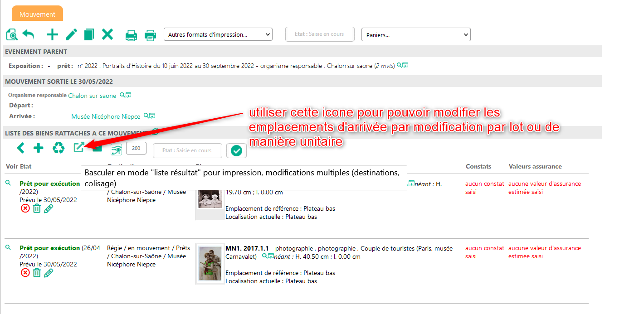Screen dimensions: 644x314
Task: Click the 200 results count field
Action: pyautogui.click(x=136, y=148)
